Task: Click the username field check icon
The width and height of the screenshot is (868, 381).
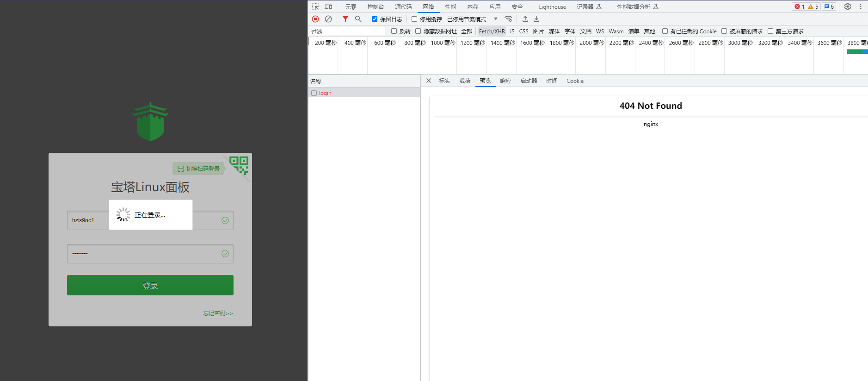Action: tap(225, 220)
